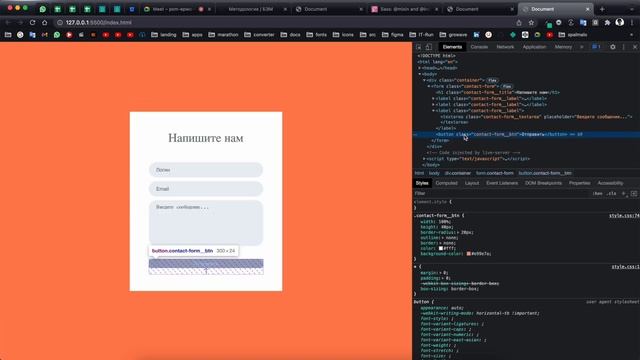640x360 pixels.
Task: Open the converter bookmarks folder
Action: 259,35
